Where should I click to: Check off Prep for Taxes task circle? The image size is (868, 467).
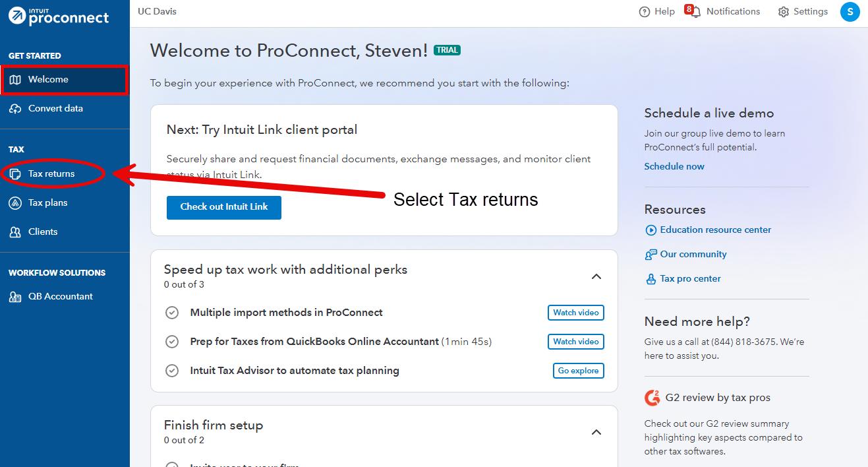point(172,342)
